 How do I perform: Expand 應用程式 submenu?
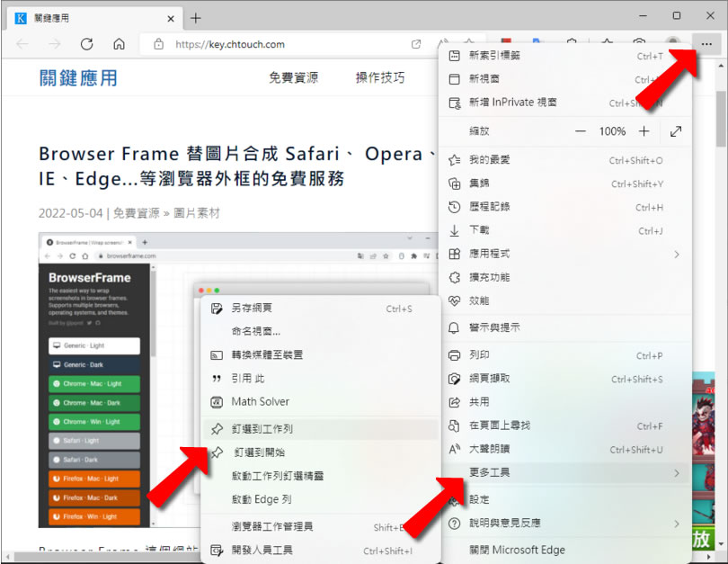coord(564,254)
